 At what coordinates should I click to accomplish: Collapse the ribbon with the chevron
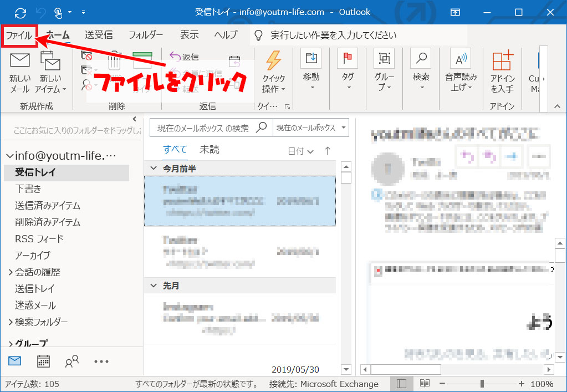[x=557, y=106]
